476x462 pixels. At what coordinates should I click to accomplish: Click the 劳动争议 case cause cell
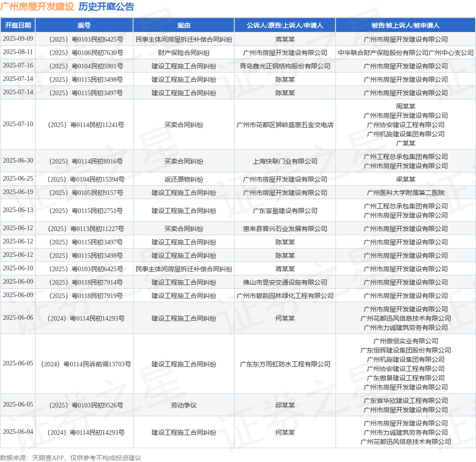pos(184,405)
